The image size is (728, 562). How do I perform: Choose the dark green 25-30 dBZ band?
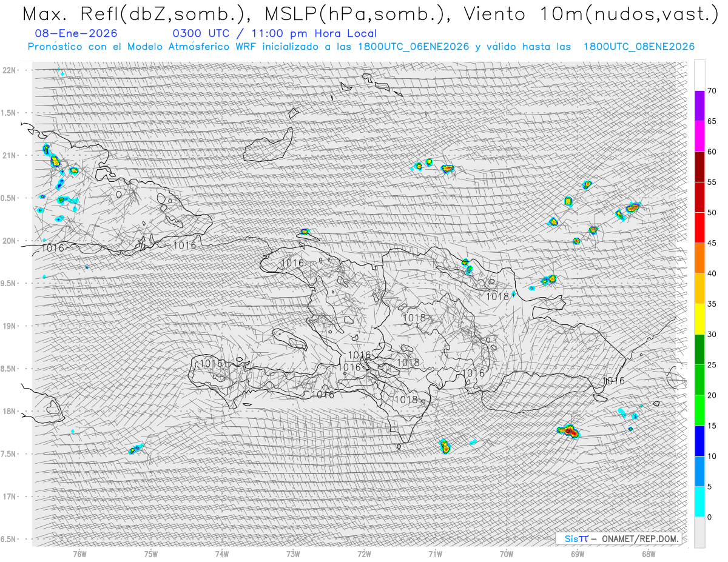[699, 349]
